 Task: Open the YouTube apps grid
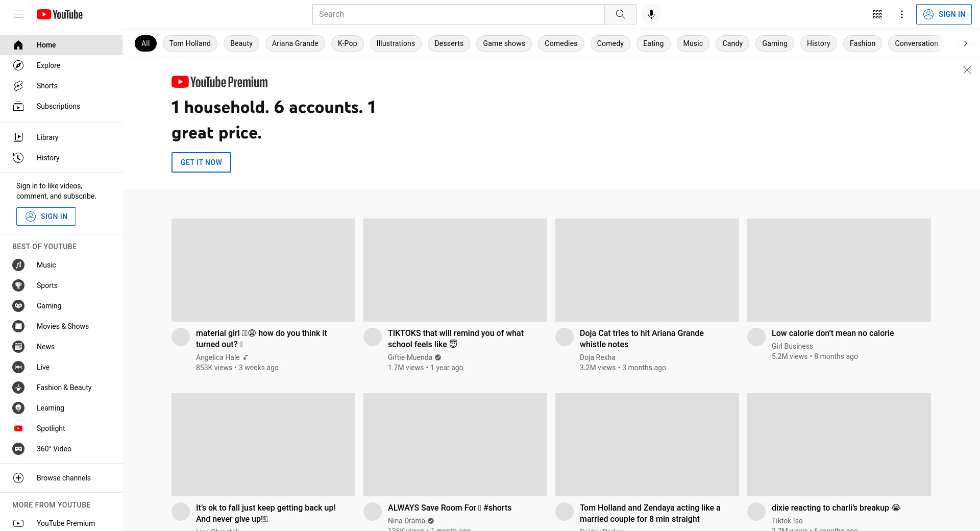tap(877, 14)
